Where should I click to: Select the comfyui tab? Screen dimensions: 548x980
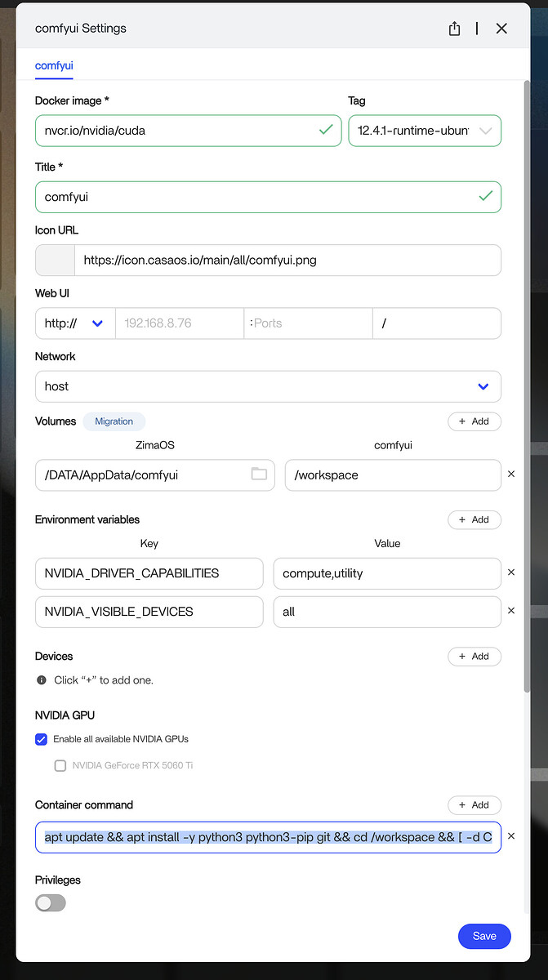[54, 65]
